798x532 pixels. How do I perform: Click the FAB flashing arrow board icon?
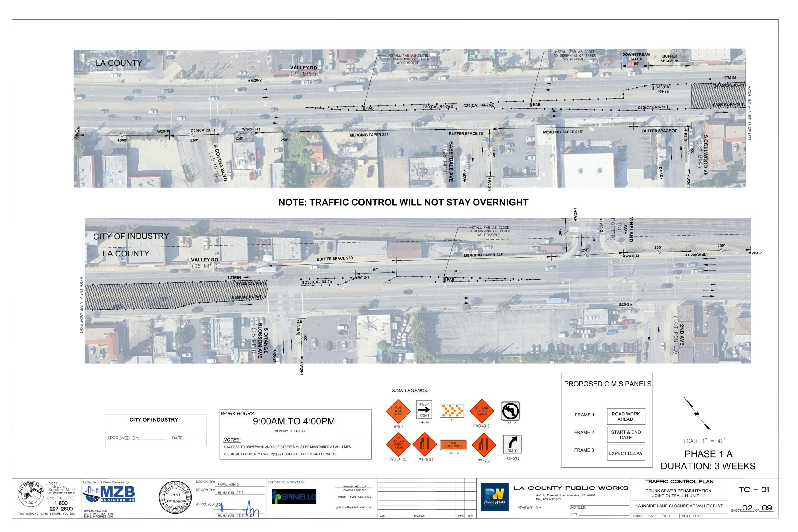coord(452,411)
